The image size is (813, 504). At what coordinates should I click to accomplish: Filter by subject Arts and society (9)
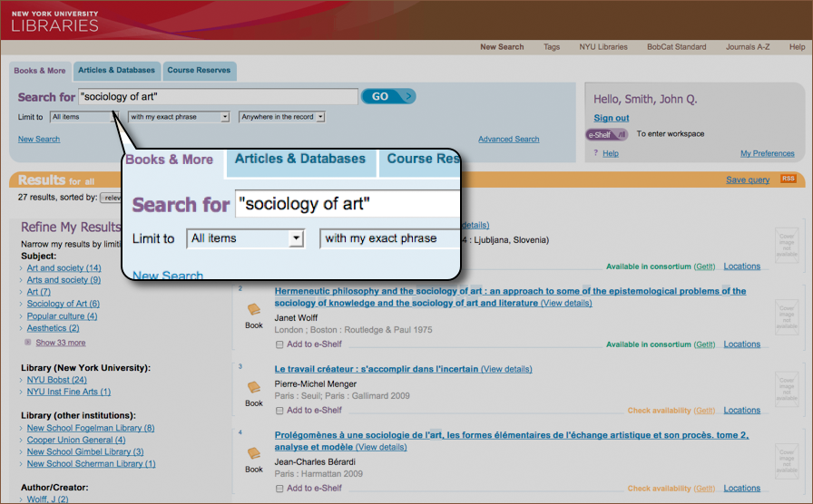(64, 280)
